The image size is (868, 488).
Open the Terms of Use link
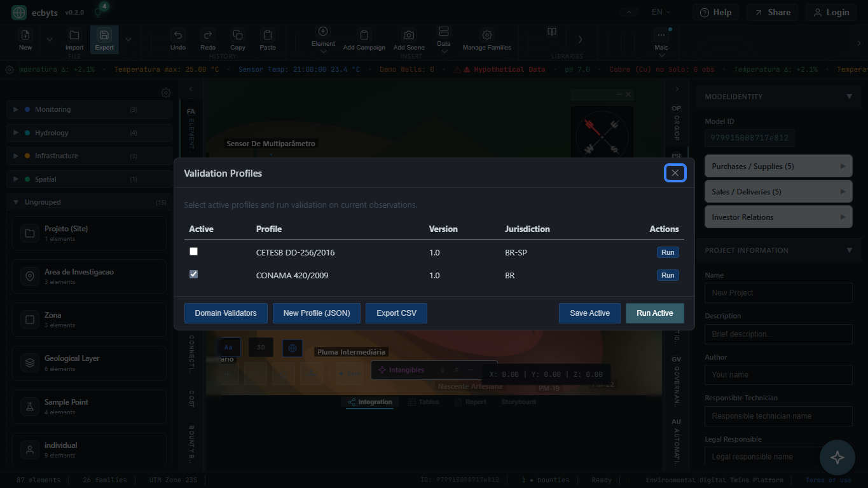[x=828, y=480]
